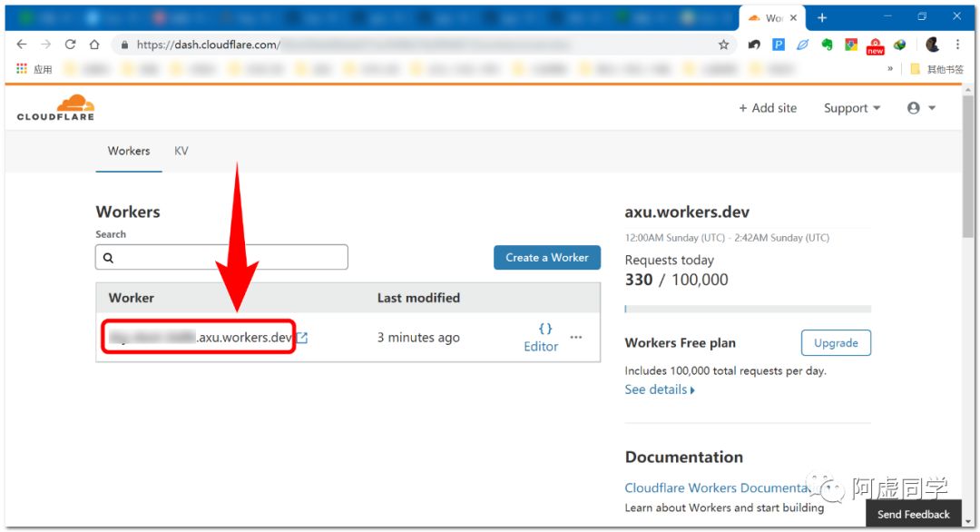980x532 pixels.
Task: Click the Last modified column header
Action: [418, 298]
